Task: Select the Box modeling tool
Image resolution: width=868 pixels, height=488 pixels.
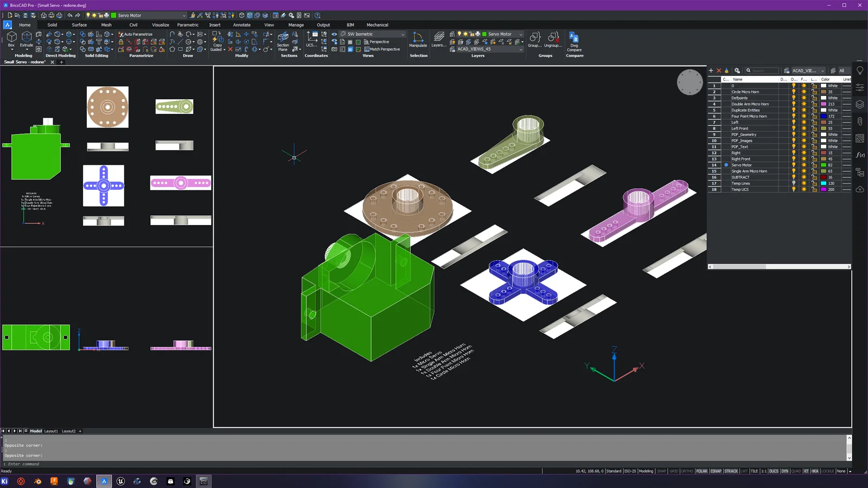Action: pos(11,38)
